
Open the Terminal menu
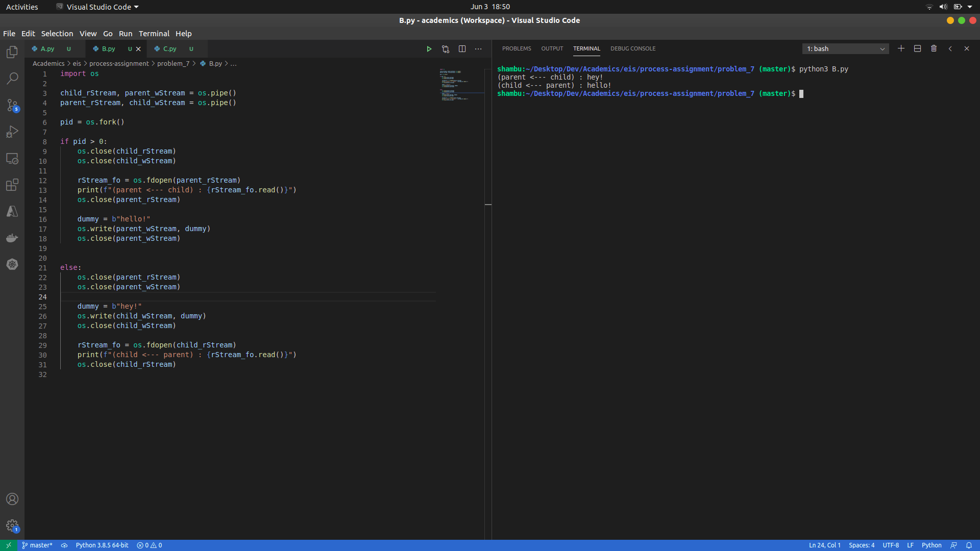pos(154,34)
